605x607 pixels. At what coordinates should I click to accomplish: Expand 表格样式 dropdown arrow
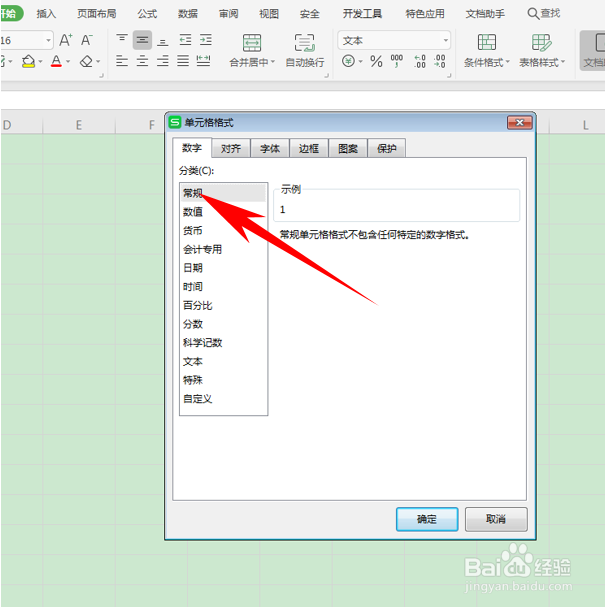(x=563, y=62)
